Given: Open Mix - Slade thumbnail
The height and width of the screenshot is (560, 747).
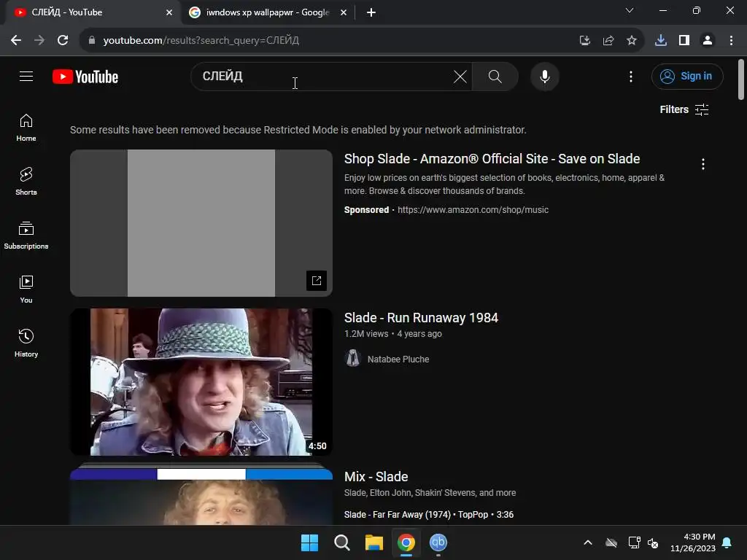Looking at the screenshot, I should (201, 495).
